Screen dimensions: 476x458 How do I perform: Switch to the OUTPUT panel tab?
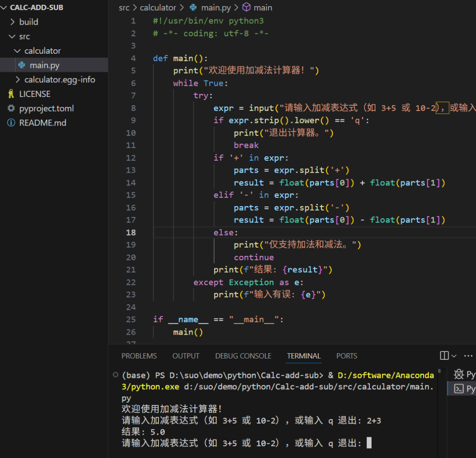point(186,356)
